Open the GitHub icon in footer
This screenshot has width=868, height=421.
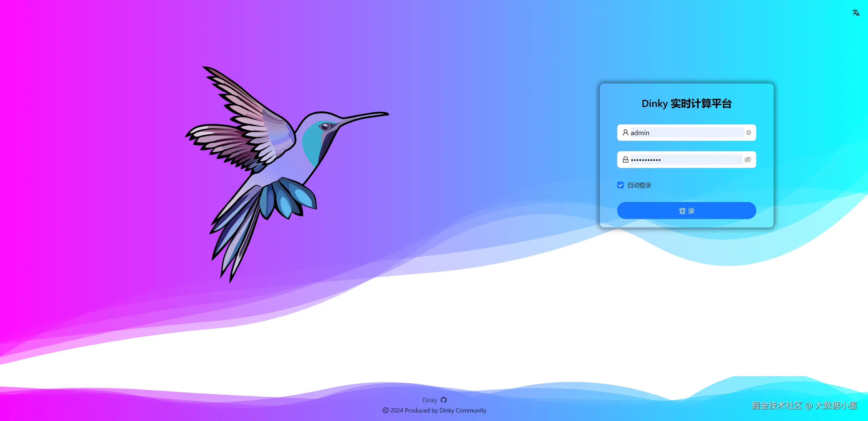[444, 400]
